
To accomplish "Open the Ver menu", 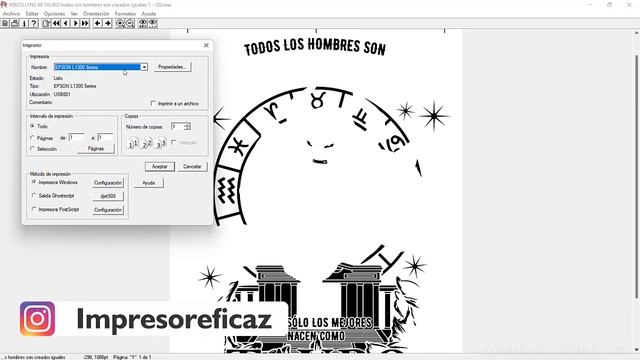I will (74, 14).
